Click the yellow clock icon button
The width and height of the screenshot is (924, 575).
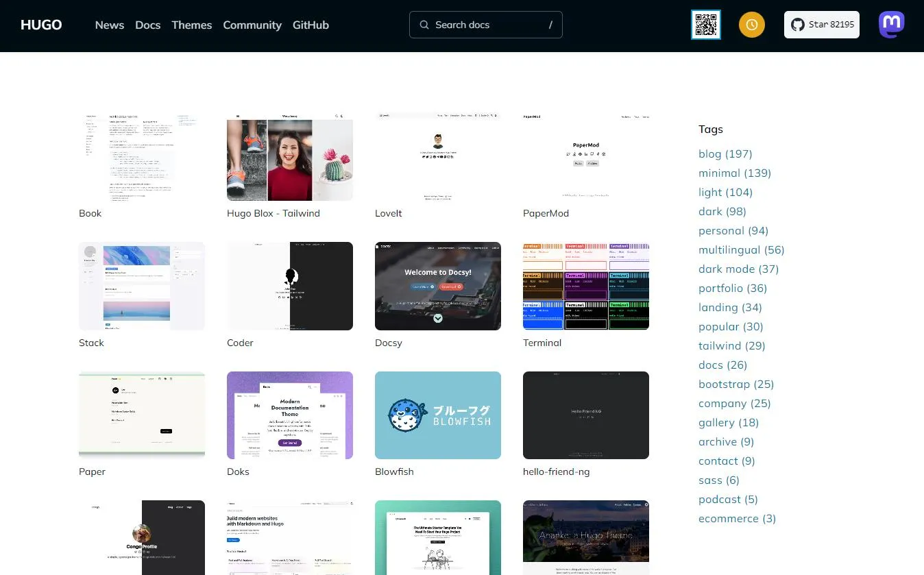pyautogui.click(x=752, y=25)
